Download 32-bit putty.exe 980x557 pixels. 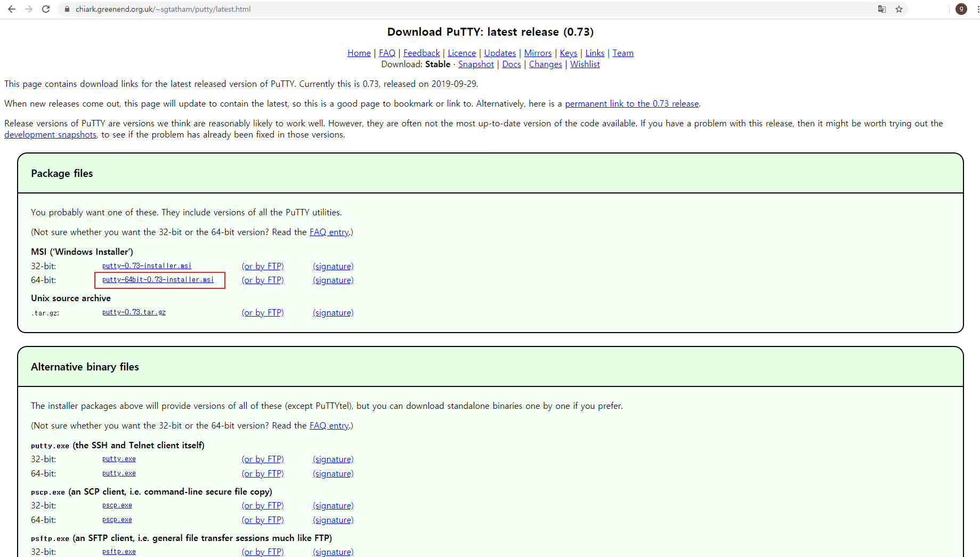coord(119,458)
